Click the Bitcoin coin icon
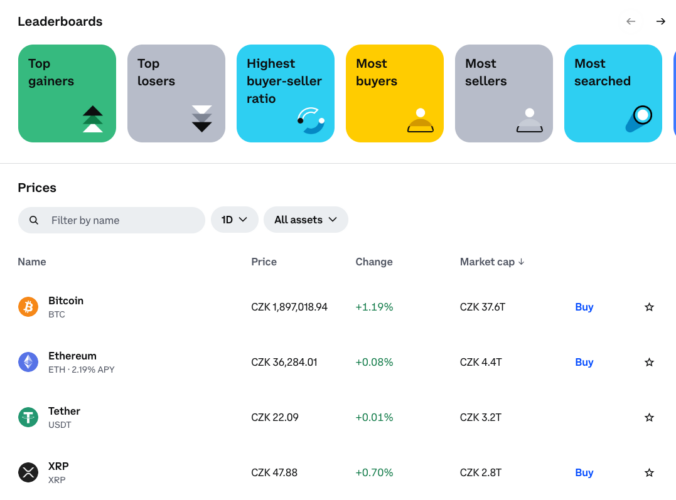Image resolution: width=676 pixels, height=500 pixels. point(28,307)
